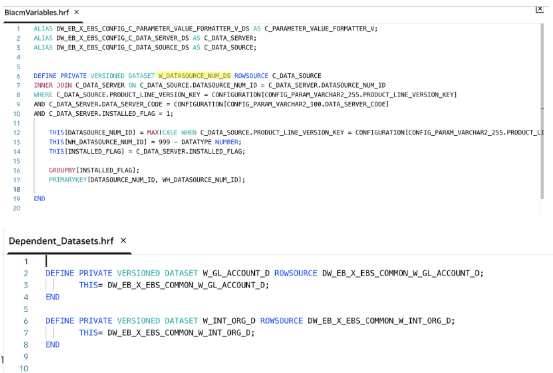
Task: Close the Dependent_Datasets.hrf tab
Action: 123,240
